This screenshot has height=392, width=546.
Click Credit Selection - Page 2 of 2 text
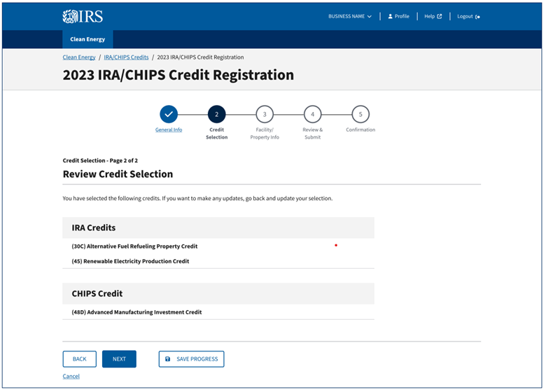tap(100, 160)
